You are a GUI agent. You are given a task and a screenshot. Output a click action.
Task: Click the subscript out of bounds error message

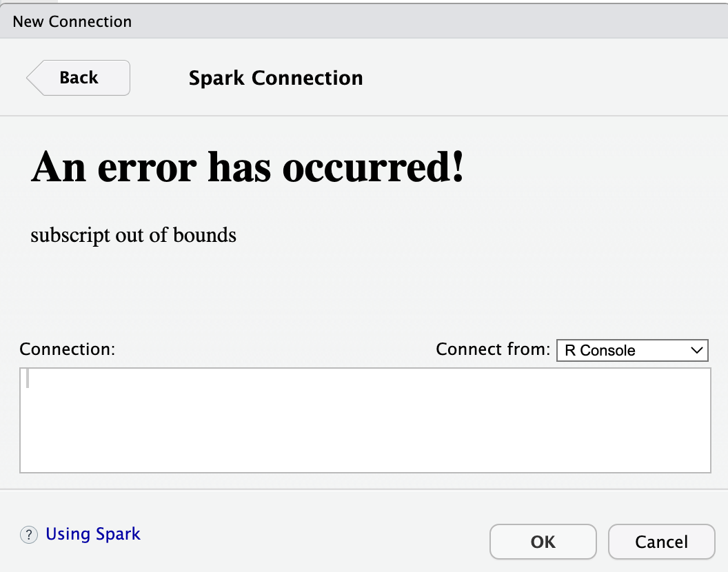[132, 235]
